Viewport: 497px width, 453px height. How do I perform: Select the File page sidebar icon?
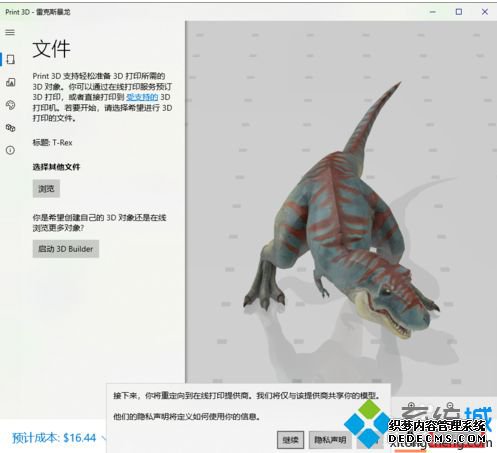click(x=11, y=60)
